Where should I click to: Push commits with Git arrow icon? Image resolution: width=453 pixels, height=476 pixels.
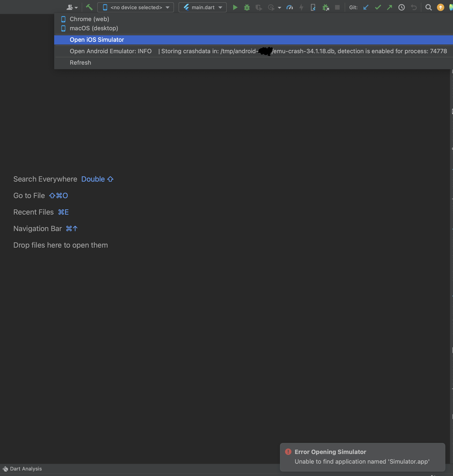[389, 7]
